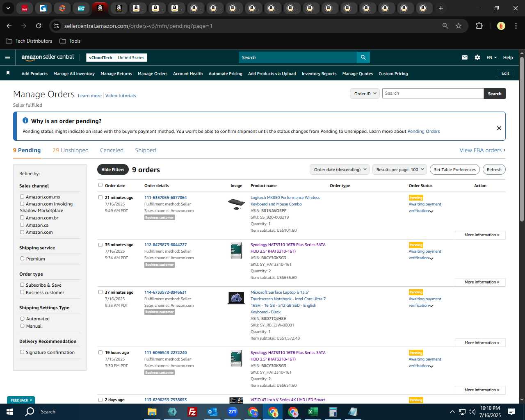This screenshot has height=420, width=525.
Task: Open the mail messages icon
Action: tap(465, 57)
